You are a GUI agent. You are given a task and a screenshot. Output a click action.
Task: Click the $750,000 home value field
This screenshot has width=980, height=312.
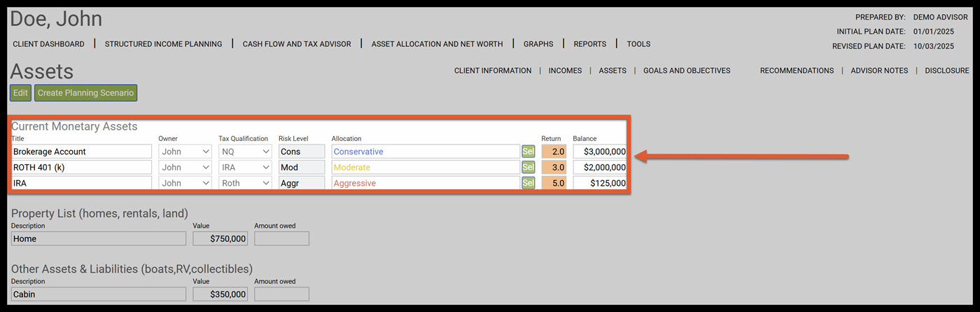coord(220,238)
